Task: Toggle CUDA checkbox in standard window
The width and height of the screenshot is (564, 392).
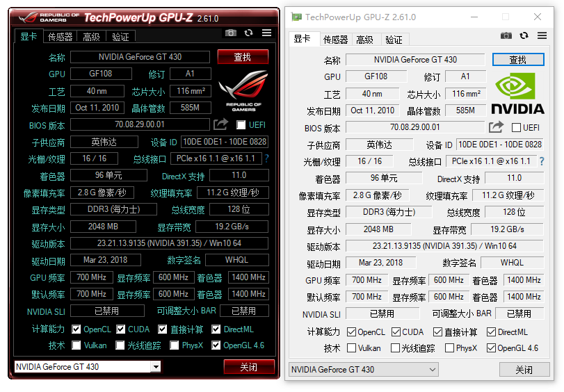Action: pos(396,332)
